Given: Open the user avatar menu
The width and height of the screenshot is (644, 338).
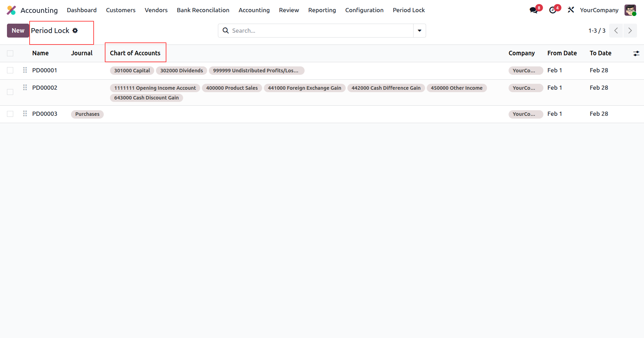Looking at the screenshot, I should point(630,10).
